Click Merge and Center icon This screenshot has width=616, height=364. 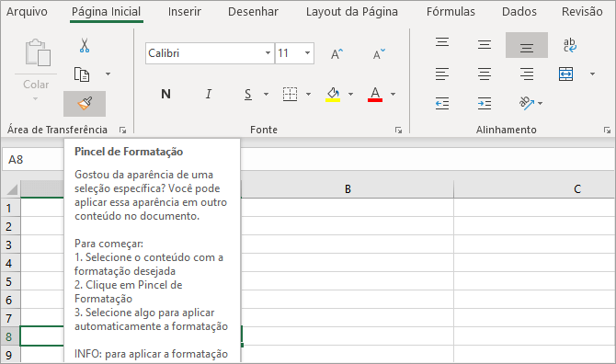click(x=565, y=74)
